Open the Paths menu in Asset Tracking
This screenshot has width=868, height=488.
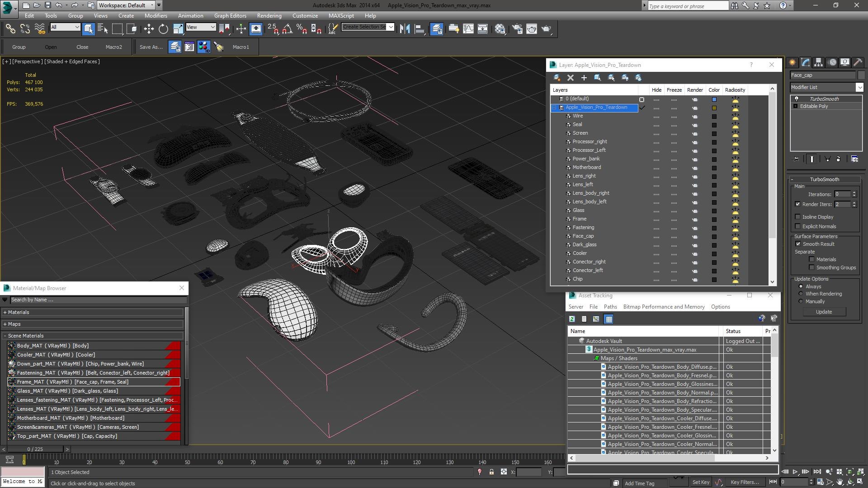point(610,307)
